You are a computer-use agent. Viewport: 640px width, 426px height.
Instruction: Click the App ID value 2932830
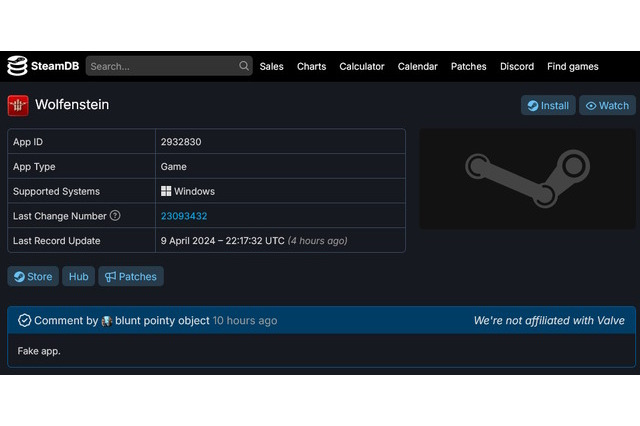[181, 142]
